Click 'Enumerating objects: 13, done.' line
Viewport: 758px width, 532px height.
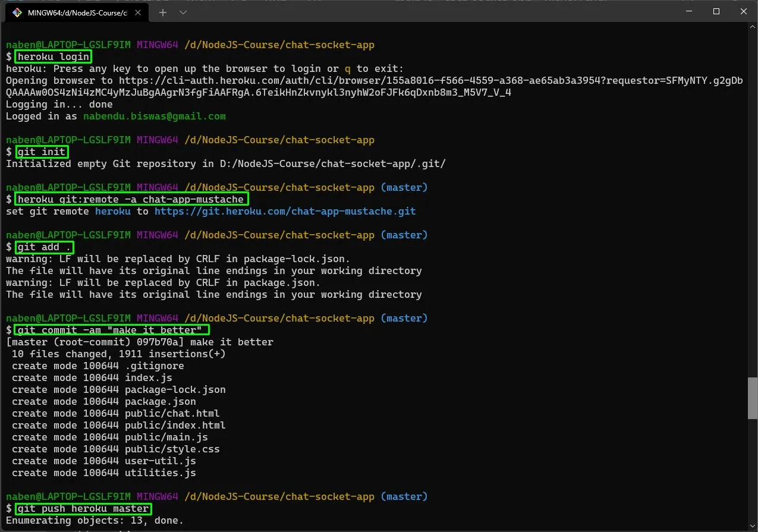95,521
